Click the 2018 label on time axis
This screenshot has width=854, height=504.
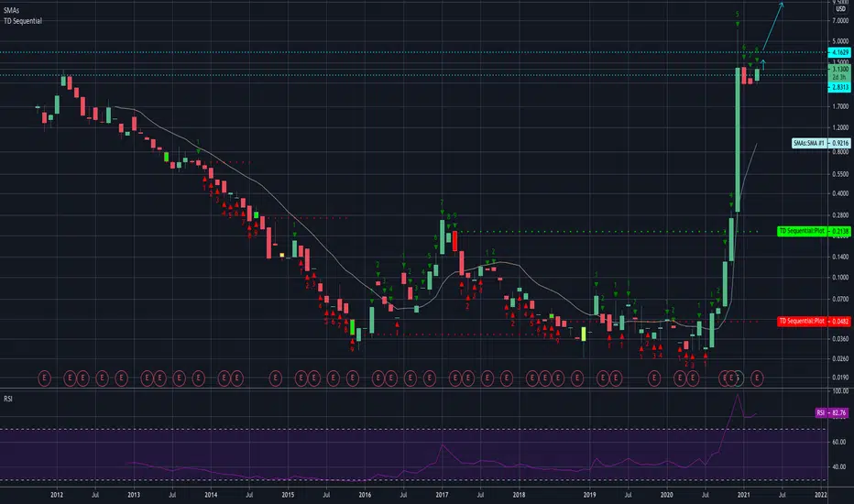[519, 495]
